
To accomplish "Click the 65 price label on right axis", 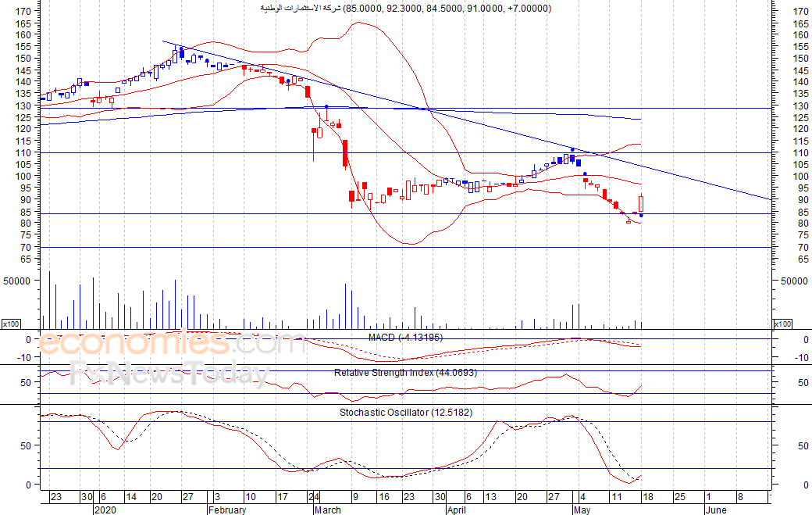I will (803, 259).
